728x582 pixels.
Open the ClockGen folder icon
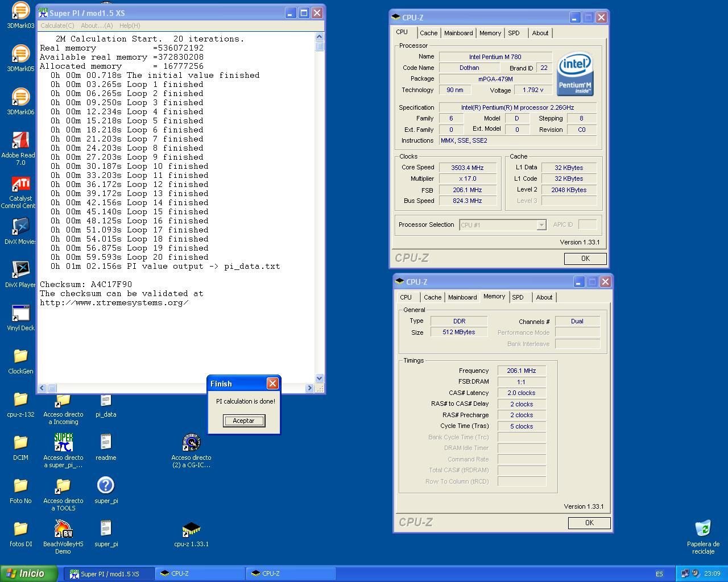tap(20, 357)
